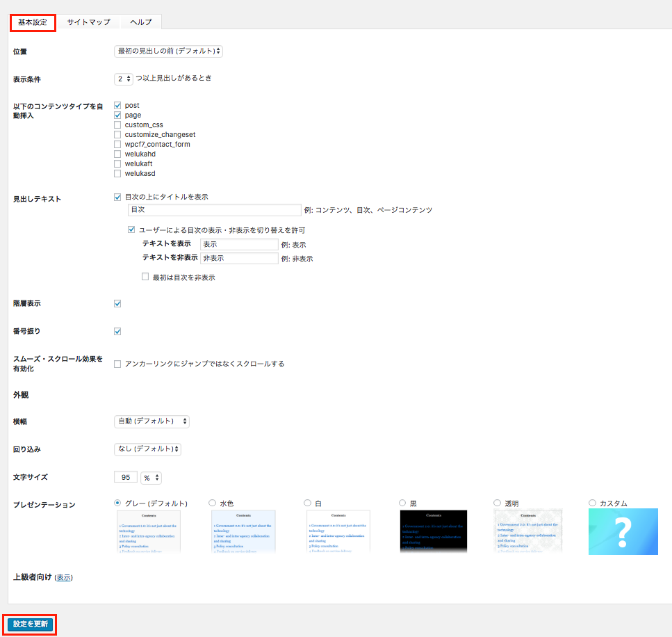This screenshot has width=672, height=637.
Task: Enable 最初は目次を非表示 checkbox
Action: pos(145,277)
